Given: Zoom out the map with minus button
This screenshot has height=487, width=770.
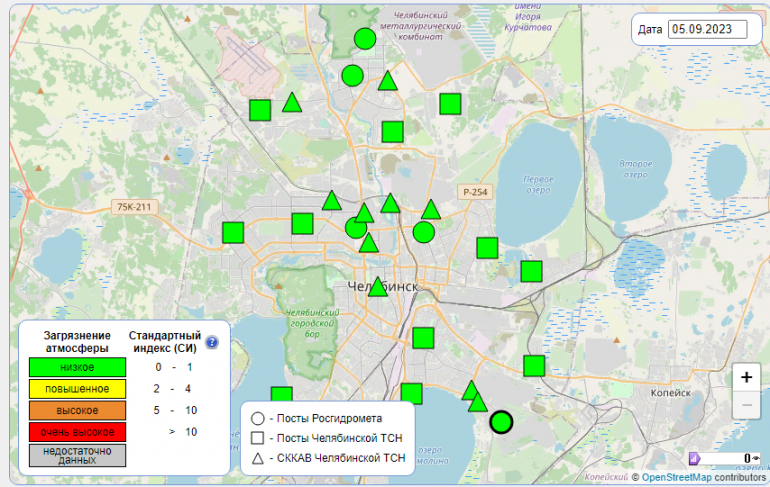Looking at the screenshot, I should (746, 405).
